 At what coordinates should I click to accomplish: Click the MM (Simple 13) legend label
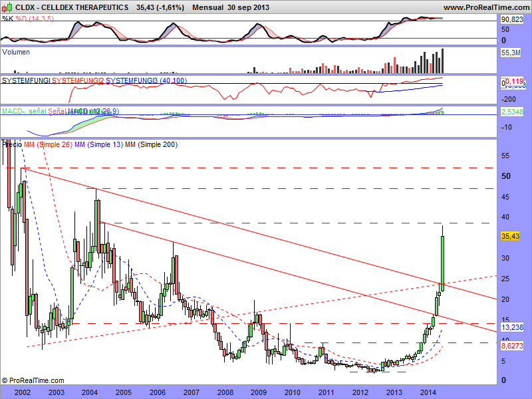(98, 144)
